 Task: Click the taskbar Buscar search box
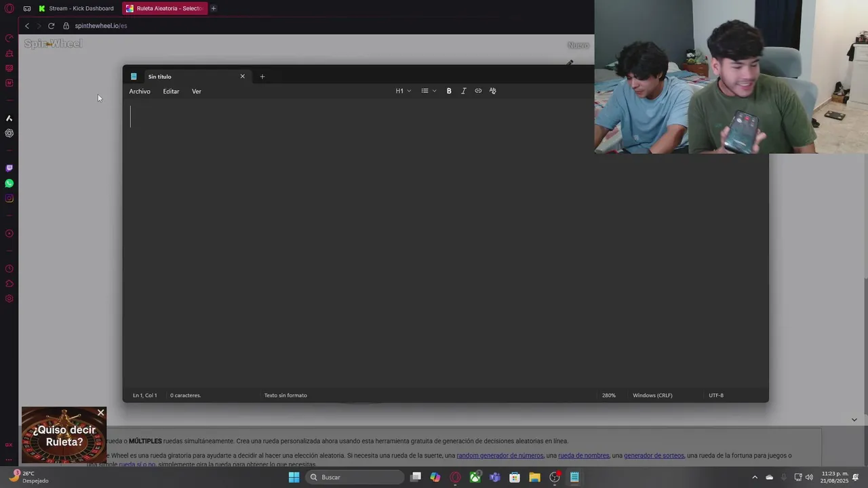[355, 477]
